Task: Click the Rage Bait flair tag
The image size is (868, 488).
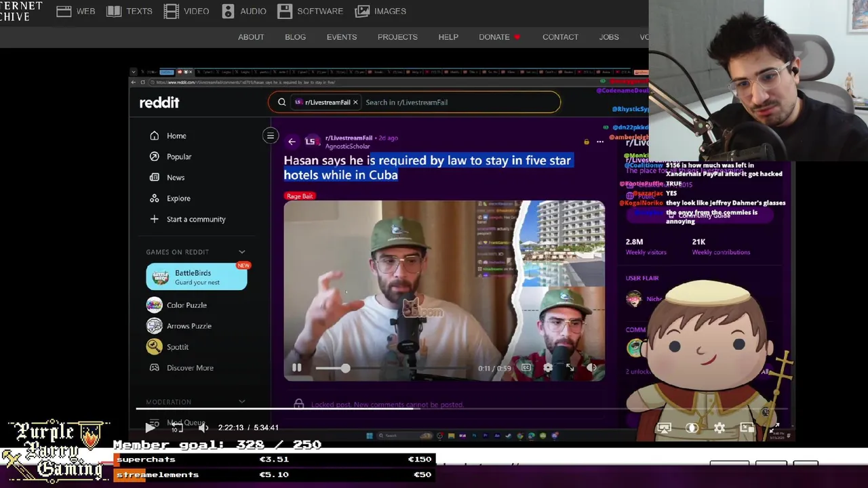Action: [x=300, y=196]
